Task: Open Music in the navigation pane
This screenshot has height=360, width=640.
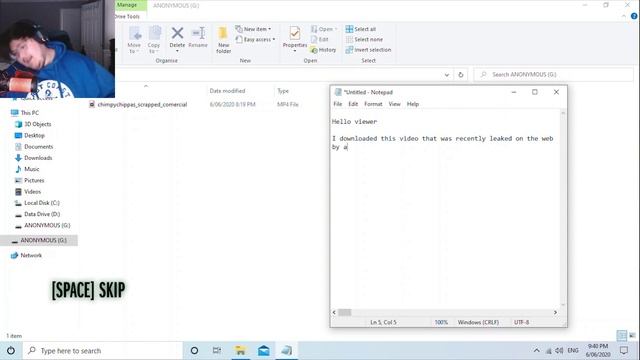Action: tap(27, 169)
